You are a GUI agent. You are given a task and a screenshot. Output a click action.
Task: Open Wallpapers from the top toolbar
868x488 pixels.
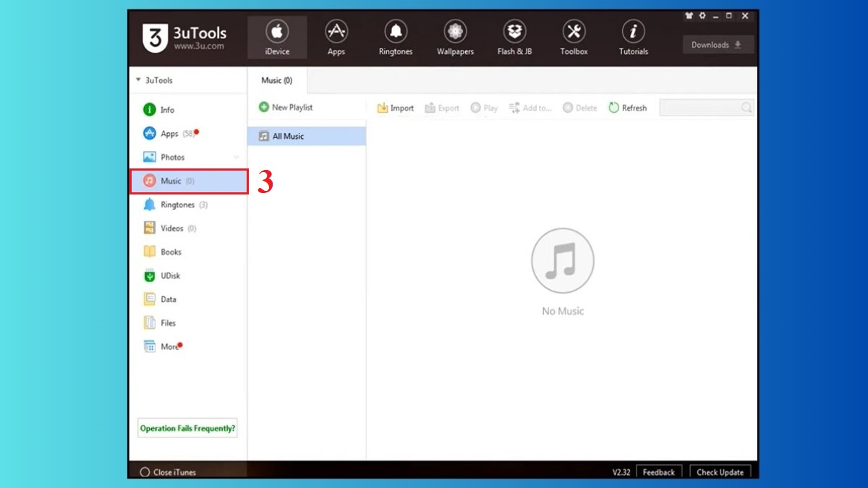(x=455, y=38)
